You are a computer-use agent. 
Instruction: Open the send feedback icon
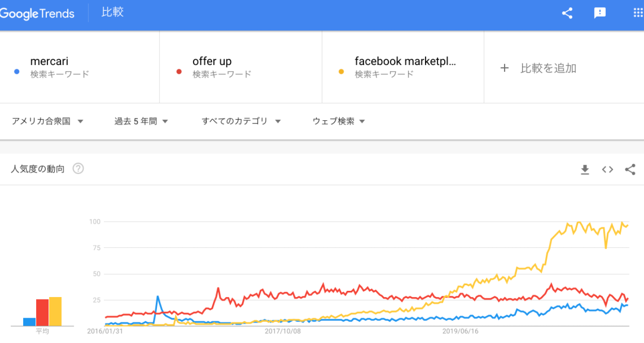point(600,13)
